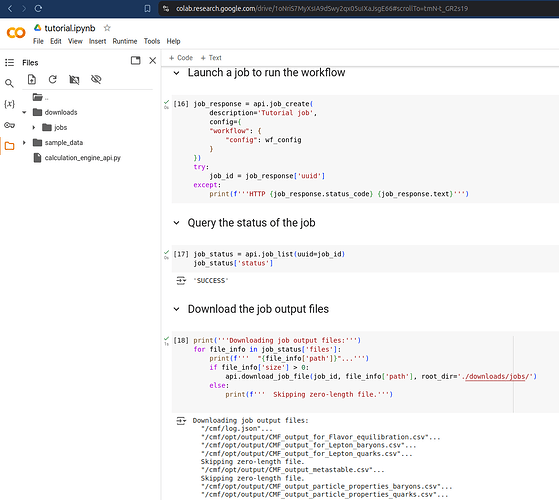This screenshot has width=559, height=500.
Task: Open the Edit menu
Action: click(56, 41)
